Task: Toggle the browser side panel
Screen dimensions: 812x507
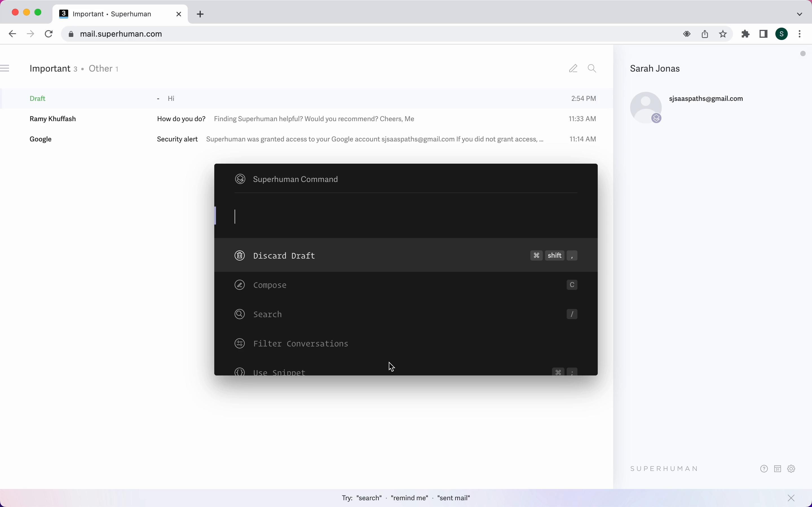Action: (x=764, y=34)
